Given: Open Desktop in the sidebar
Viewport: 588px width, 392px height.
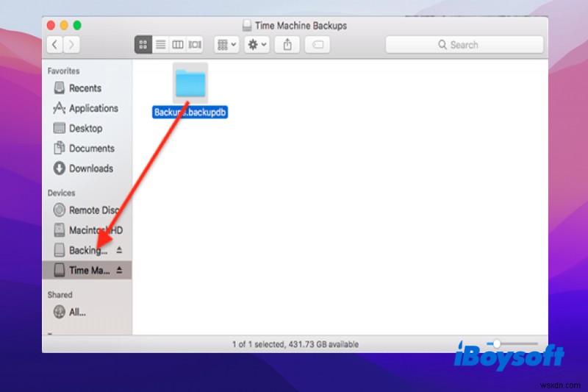Looking at the screenshot, I should (87, 128).
